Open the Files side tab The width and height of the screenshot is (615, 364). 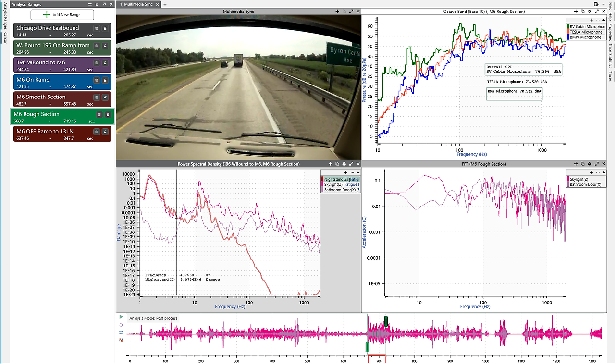pyautogui.click(x=610, y=6)
